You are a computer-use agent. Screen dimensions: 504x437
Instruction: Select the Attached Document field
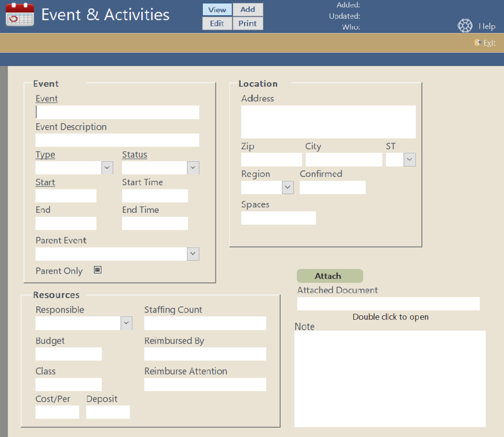click(388, 304)
